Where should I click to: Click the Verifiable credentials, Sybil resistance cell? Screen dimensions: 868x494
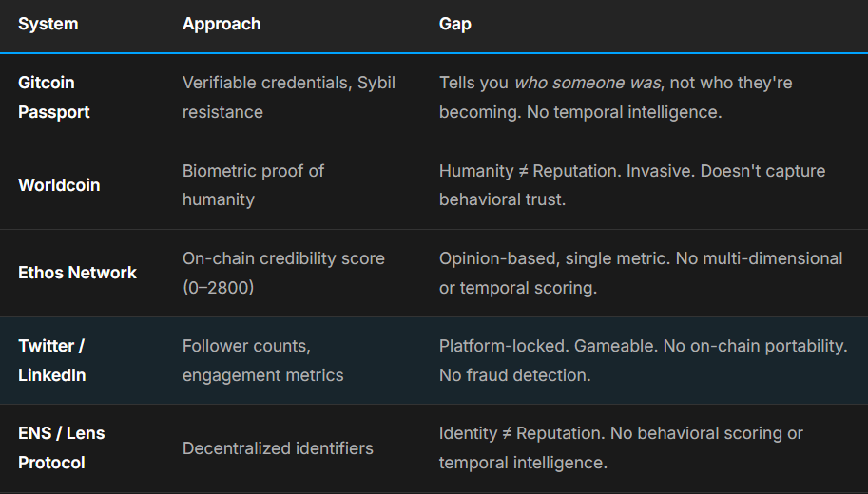(288, 97)
